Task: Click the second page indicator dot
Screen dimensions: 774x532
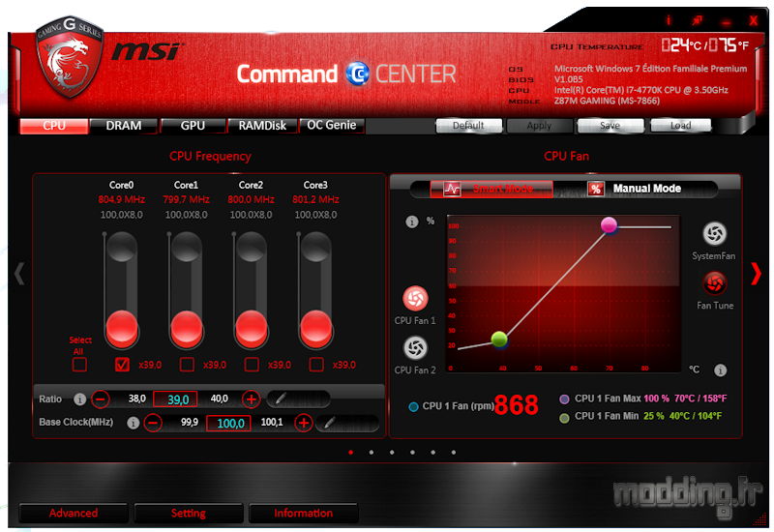Action: click(372, 452)
